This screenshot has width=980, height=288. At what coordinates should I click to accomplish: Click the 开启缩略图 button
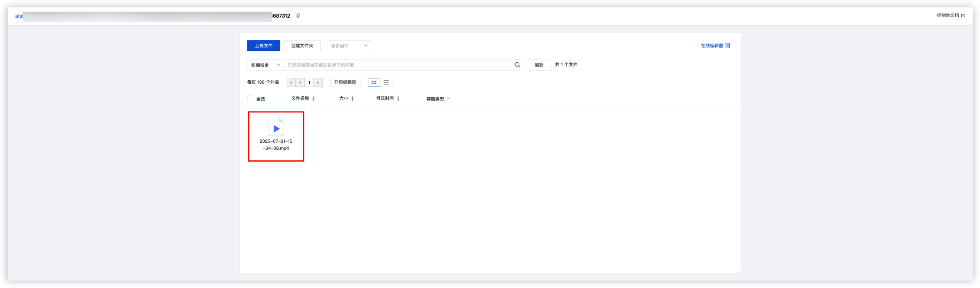point(345,82)
